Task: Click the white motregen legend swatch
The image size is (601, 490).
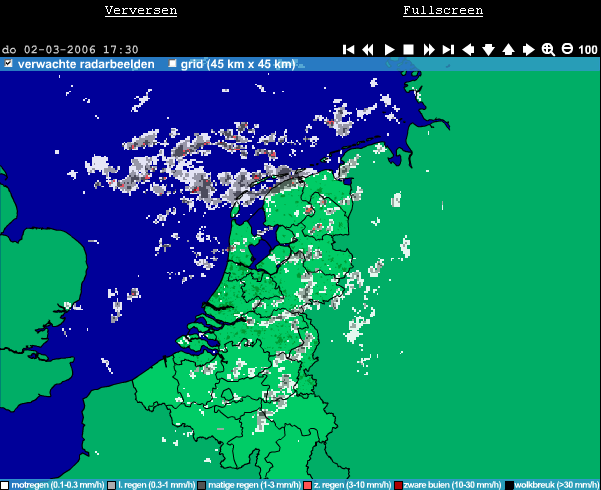Action: [x=4, y=485]
